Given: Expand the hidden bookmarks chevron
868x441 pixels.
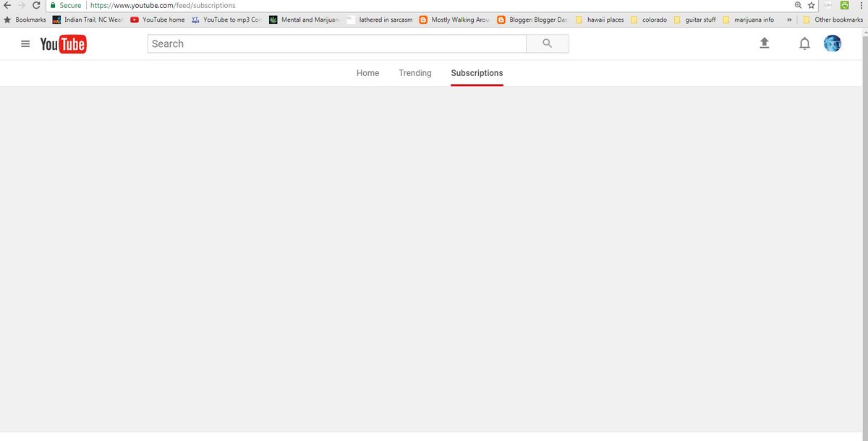Looking at the screenshot, I should [788, 20].
